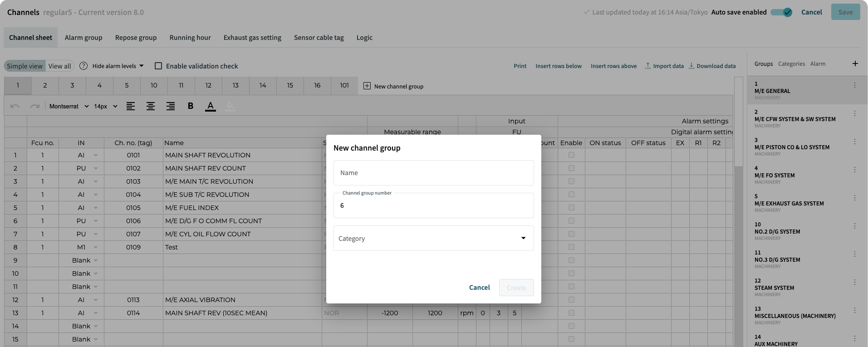
Task: Toggle Auto save enabled switch
Action: coord(781,12)
